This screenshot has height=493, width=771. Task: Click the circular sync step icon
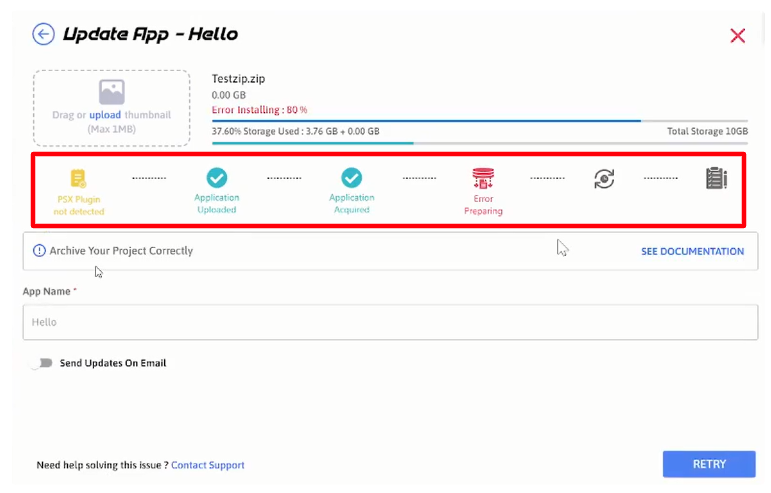[x=604, y=179]
